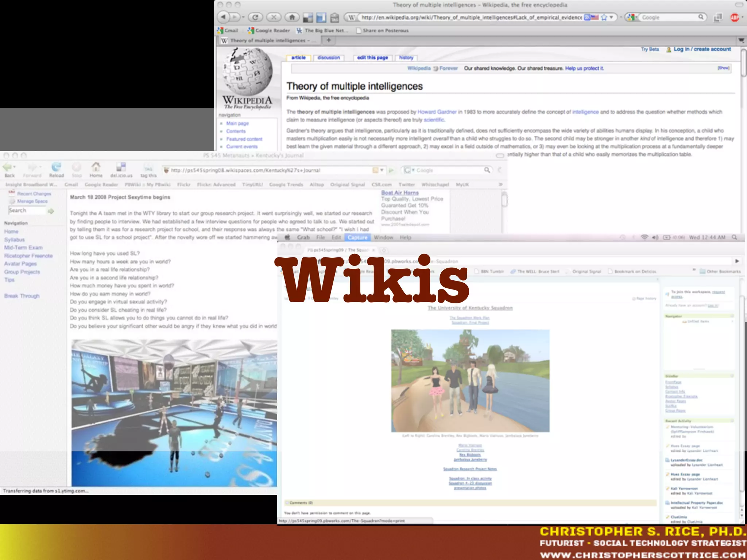Viewport: 747px width, 560px height.
Task: Expand bookmarks overflow chevron in pbworks window
Action: pyautogui.click(x=694, y=270)
